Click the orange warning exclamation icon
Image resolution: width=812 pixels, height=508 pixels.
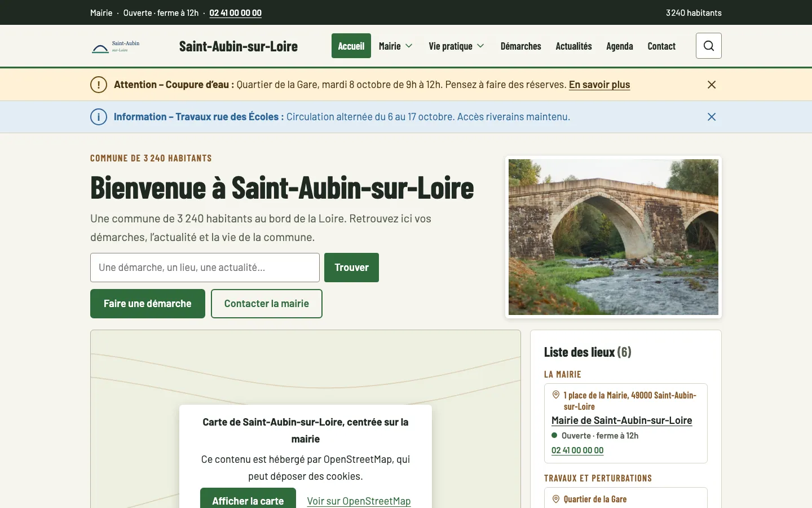(99, 85)
